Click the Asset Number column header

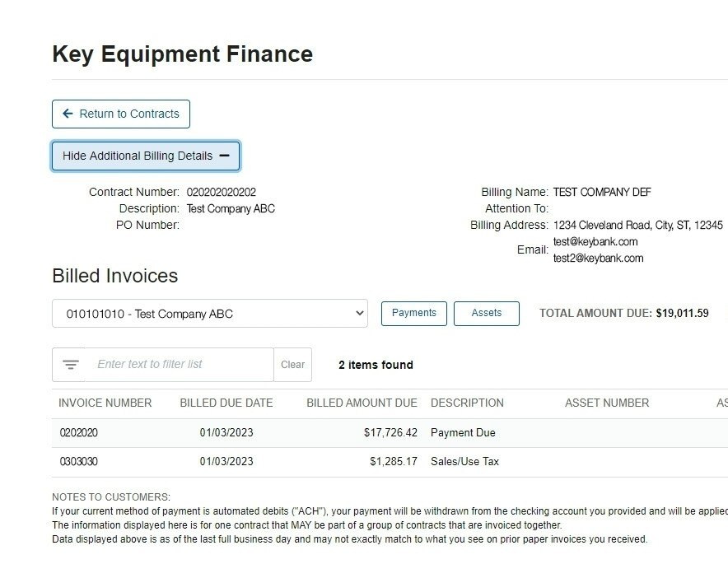pyautogui.click(x=606, y=403)
